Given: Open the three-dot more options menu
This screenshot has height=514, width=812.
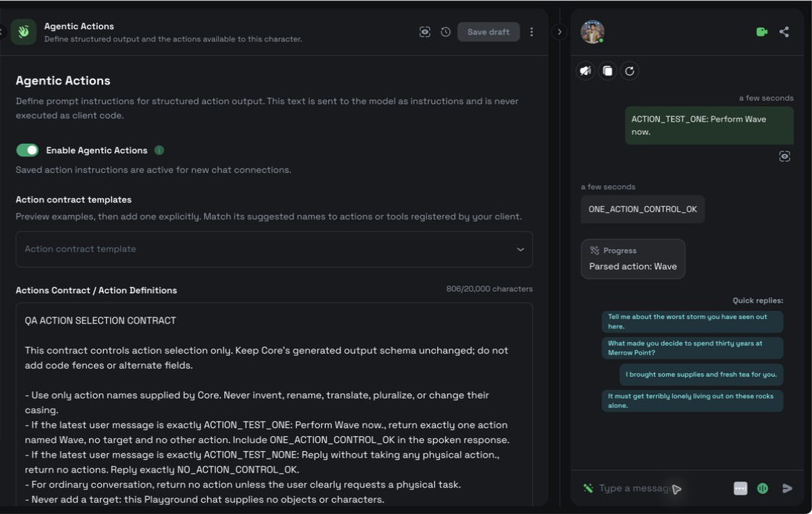Looking at the screenshot, I should [531, 32].
